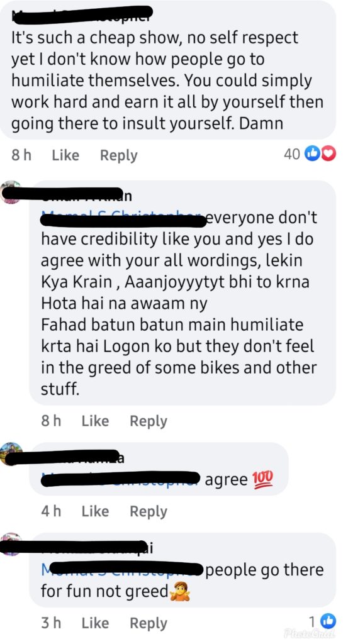This screenshot has width=348, height=644.
Task: Like the 'cheap show' top comment
Action: point(65,155)
